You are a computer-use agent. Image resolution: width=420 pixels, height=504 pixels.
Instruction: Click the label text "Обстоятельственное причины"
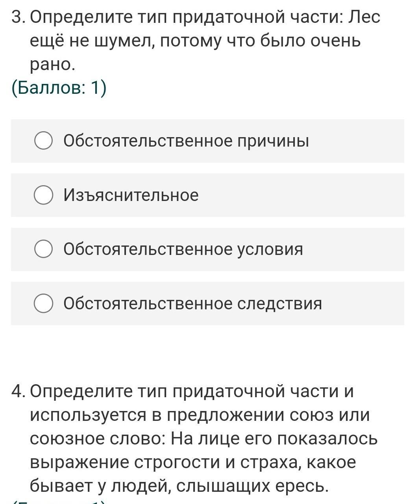tap(186, 141)
